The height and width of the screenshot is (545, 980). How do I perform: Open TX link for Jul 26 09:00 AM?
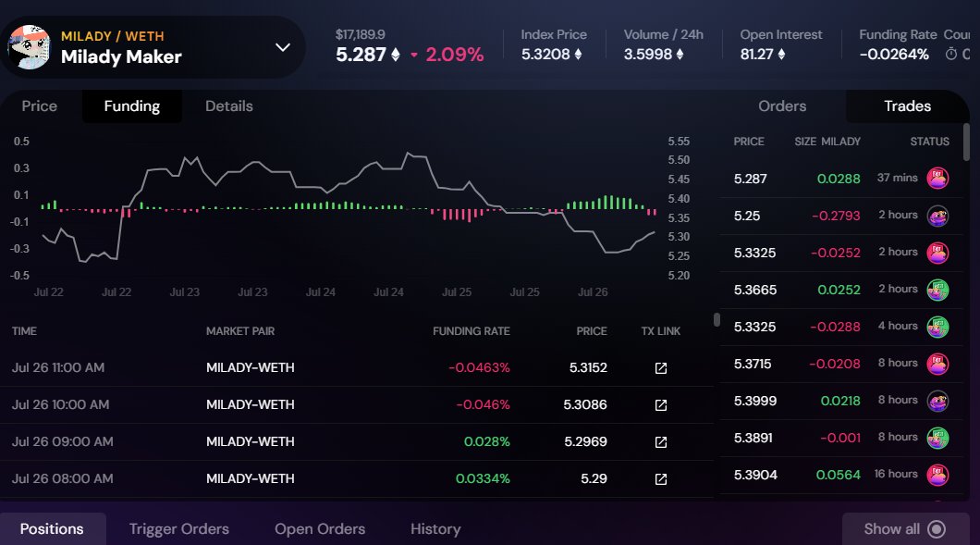661,441
